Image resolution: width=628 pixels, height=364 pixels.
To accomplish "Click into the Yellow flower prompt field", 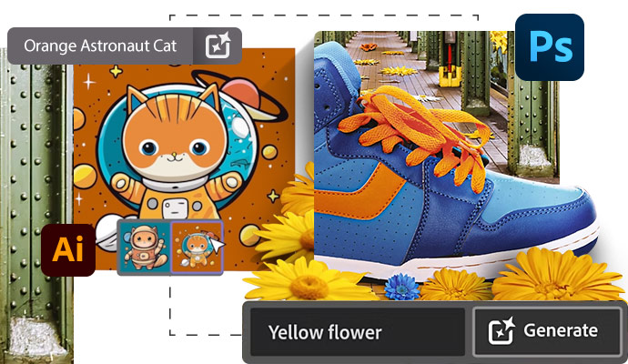I will coord(358,332).
